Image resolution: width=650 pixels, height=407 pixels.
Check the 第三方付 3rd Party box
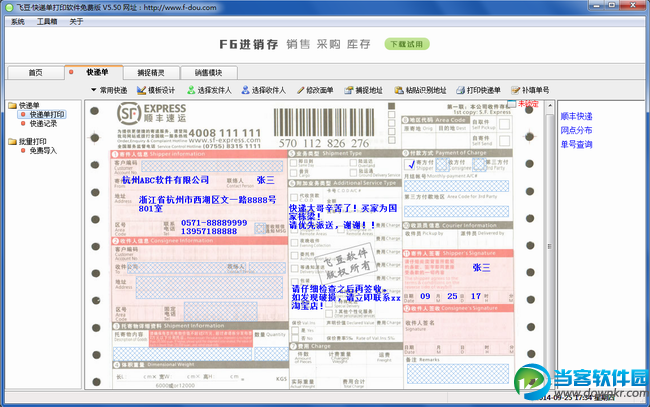[479, 165]
